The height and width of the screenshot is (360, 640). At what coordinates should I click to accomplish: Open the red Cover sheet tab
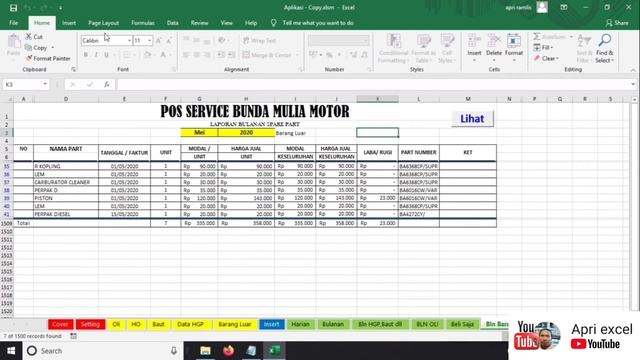point(61,324)
